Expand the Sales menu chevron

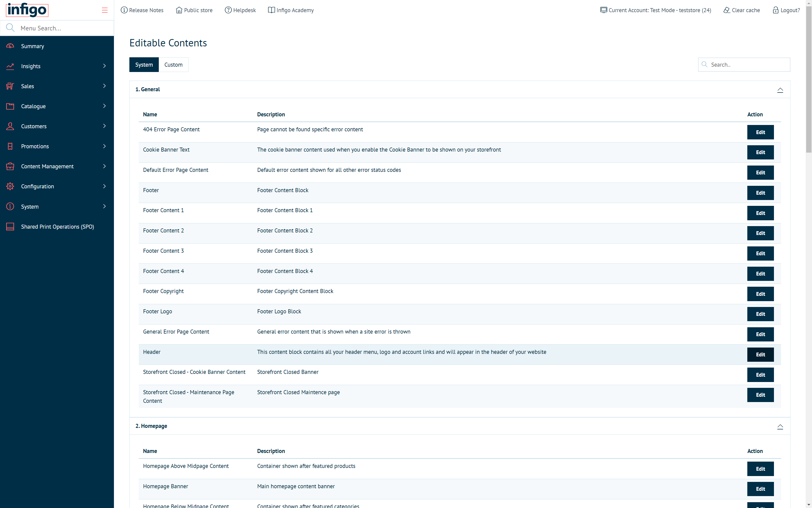(x=104, y=86)
